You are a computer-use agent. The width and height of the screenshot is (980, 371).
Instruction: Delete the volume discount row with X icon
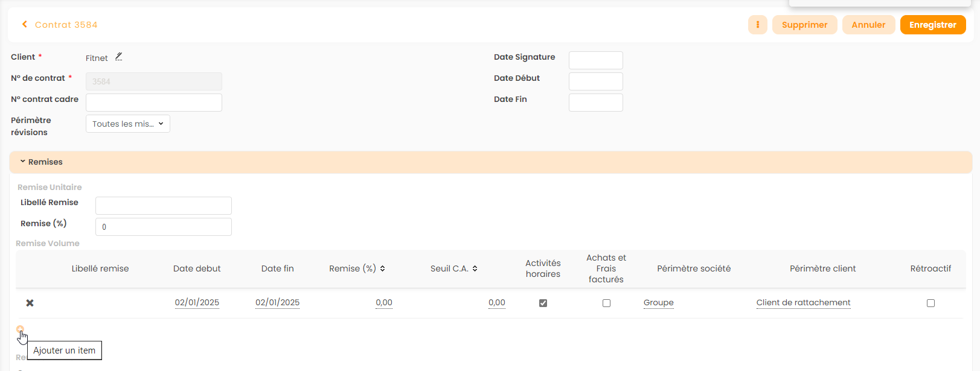tap(30, 303)
